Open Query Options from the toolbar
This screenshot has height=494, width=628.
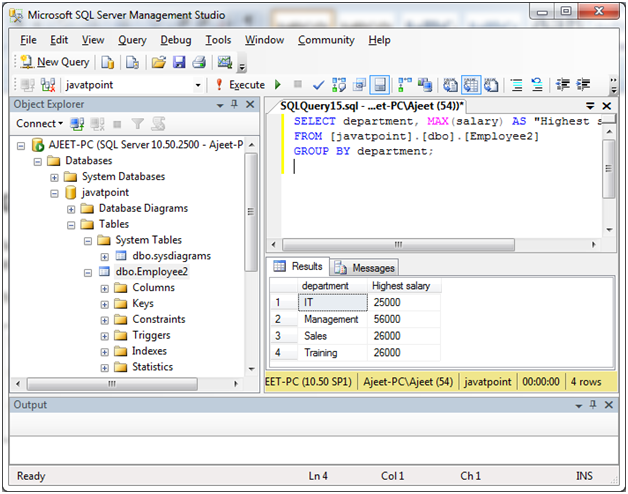359,85
